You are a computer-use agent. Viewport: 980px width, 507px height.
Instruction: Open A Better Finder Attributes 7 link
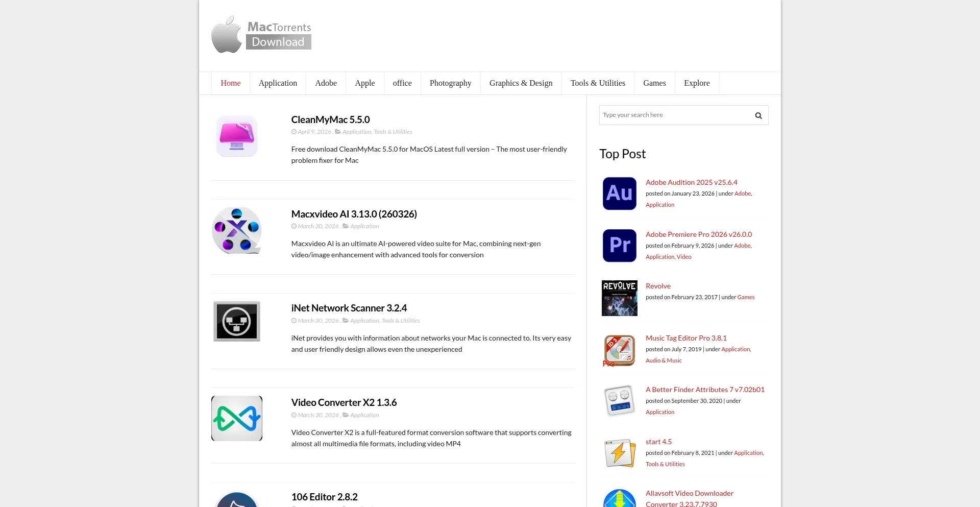coord(705,390)
